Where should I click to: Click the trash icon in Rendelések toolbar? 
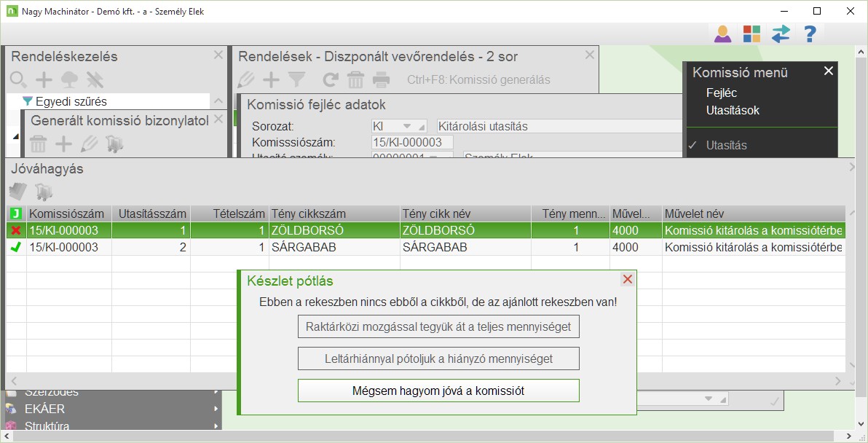[x=355, y=79]
